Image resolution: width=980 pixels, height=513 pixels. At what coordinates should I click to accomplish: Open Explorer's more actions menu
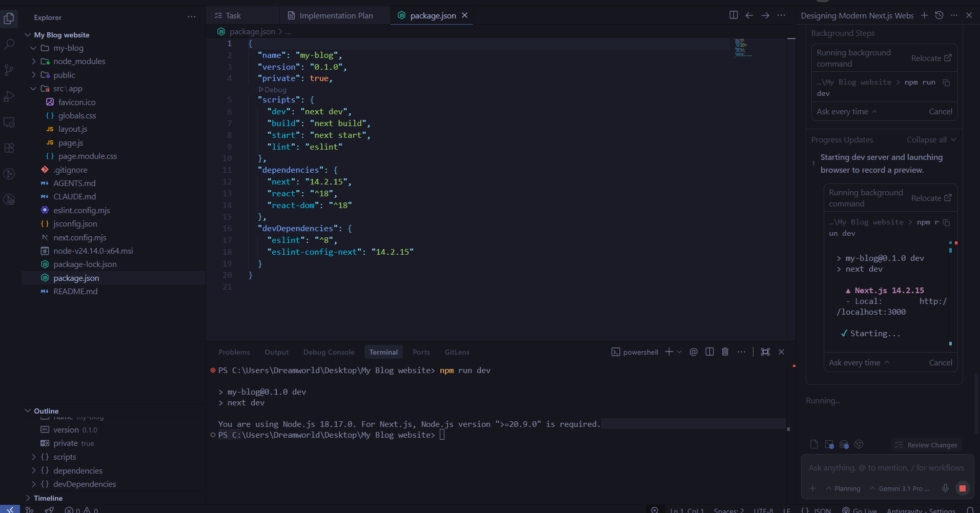point(192,17)
